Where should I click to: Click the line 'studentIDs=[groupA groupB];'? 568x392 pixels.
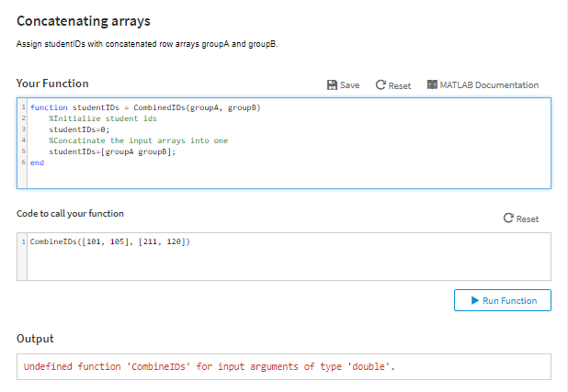point(112,151)
